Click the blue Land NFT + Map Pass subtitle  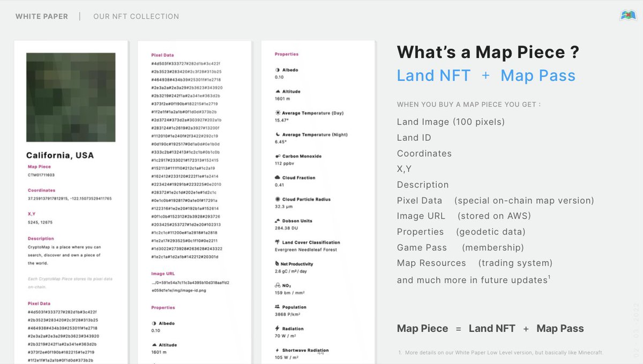point(486,75)
